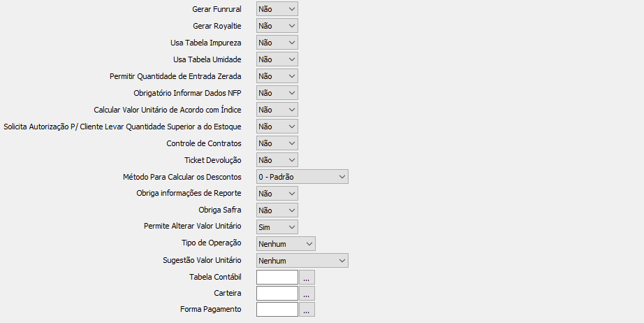The width and height of the screenshot is (644, 323).
Task: Click Forma Pagamento lookup ellipsis button
Action: [307, 310]
